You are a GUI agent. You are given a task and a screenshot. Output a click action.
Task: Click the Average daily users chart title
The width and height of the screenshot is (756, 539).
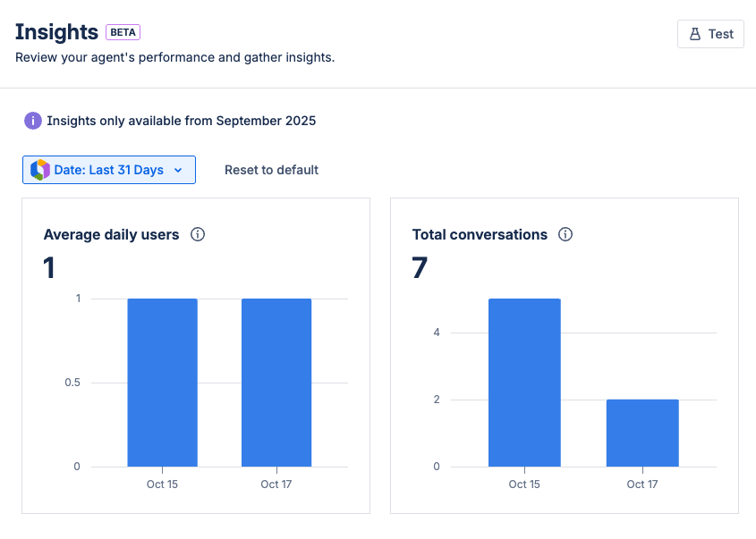110,234
